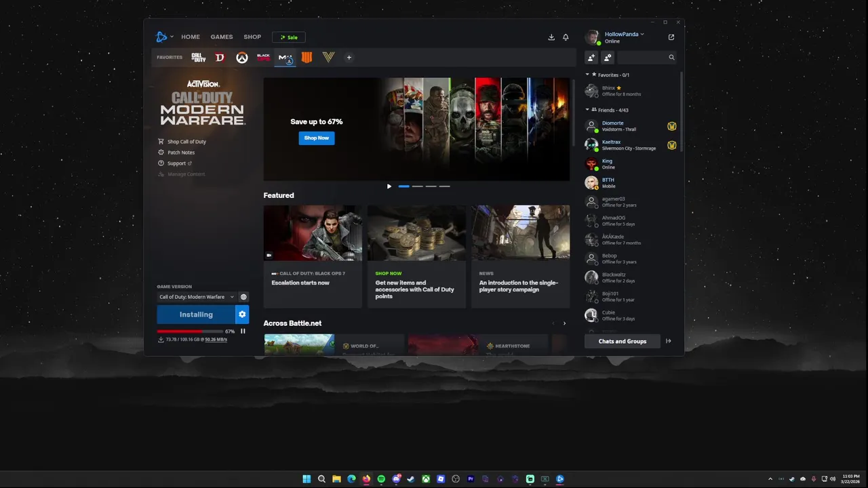Viewport: 868px width, 488px height.
Task: Collapse the social sidebar arrow
Action: [668, 341]
